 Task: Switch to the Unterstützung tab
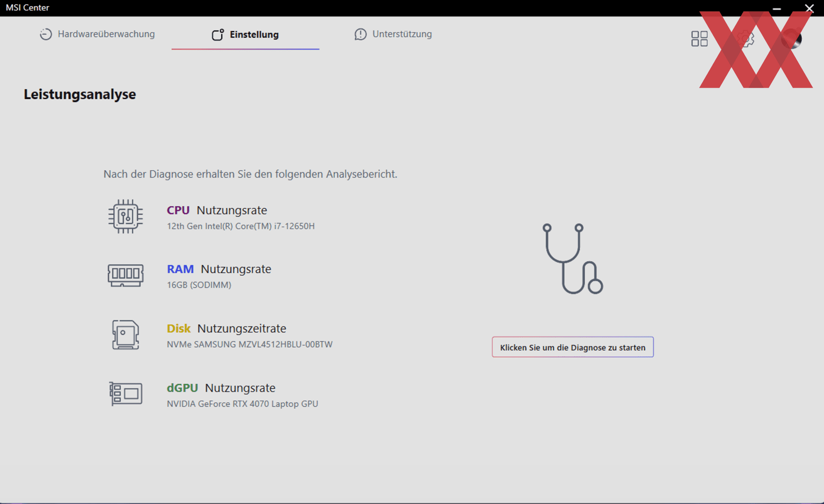pyautogui.click(x=393, y=34)
